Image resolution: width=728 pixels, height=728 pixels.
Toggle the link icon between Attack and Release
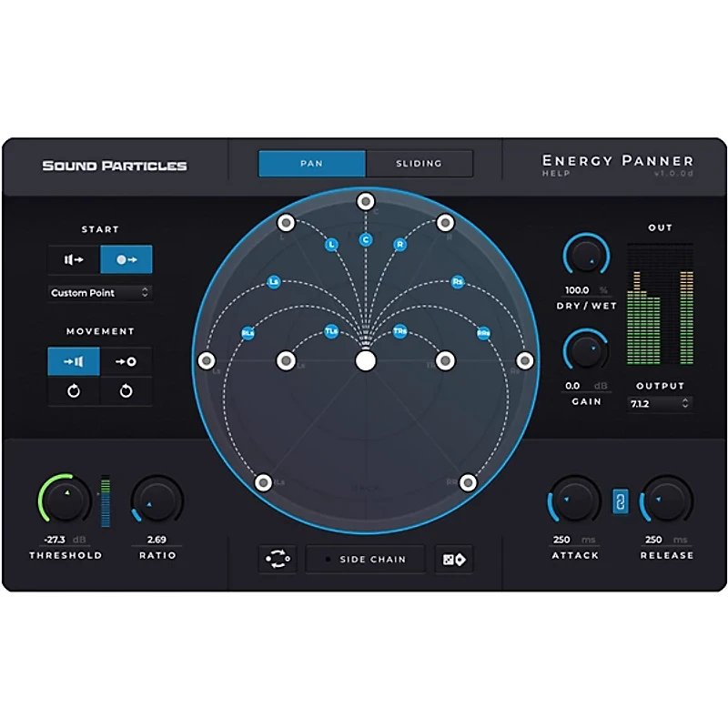[621, 502]
